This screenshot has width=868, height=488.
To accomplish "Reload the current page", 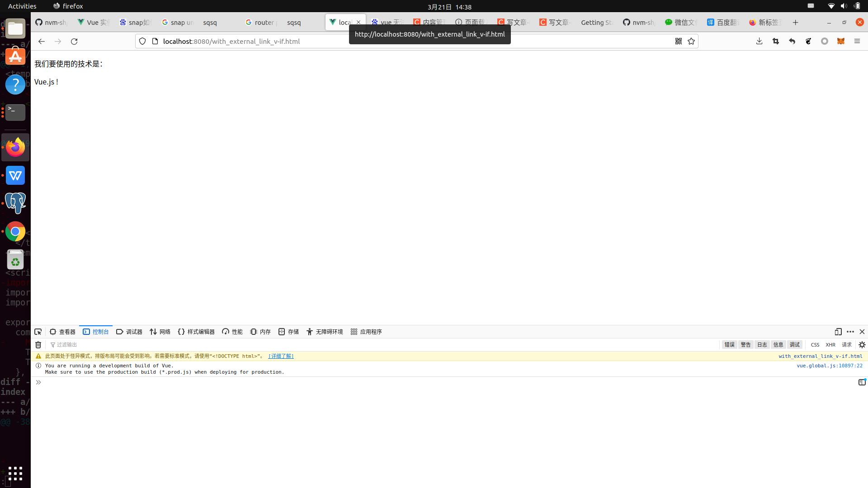I will point(74,41).
